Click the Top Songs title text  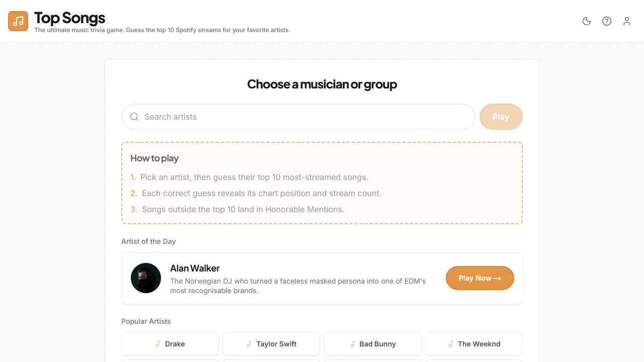click(x=69, y=18)
